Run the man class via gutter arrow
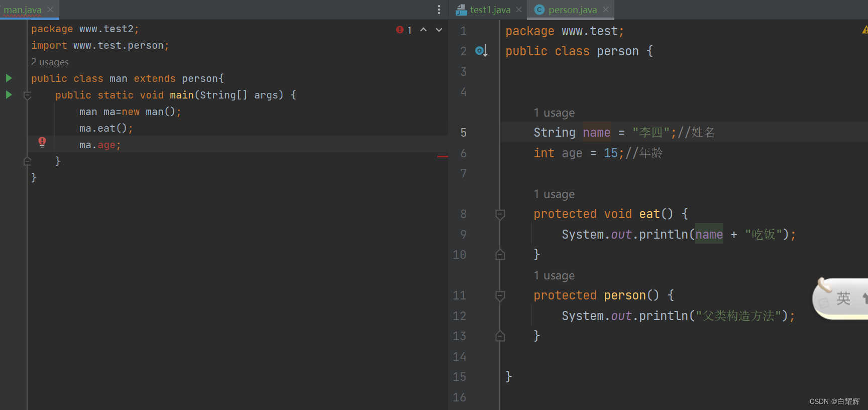868x410 pixels. pos(9,78)
